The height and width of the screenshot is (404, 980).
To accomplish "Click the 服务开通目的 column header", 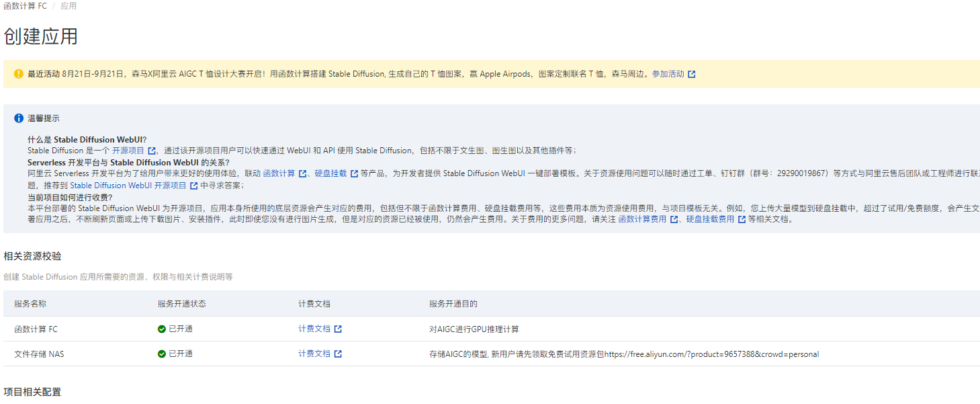I will click(x=453, y=304).
